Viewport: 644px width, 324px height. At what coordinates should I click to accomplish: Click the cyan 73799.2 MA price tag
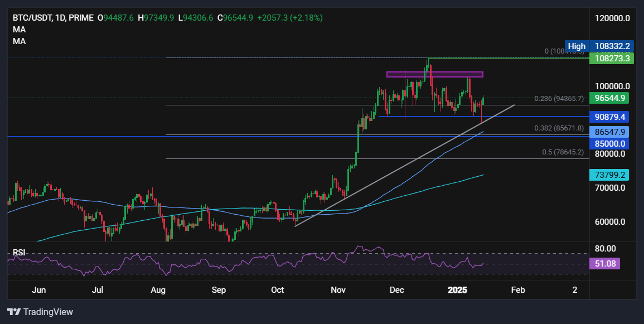tap(609, 175)
